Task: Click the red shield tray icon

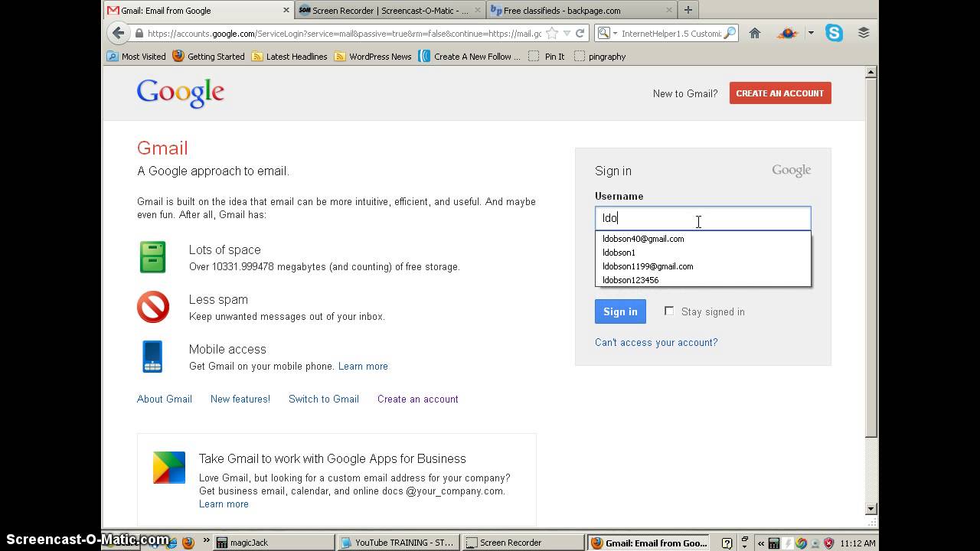Action: 828,543
